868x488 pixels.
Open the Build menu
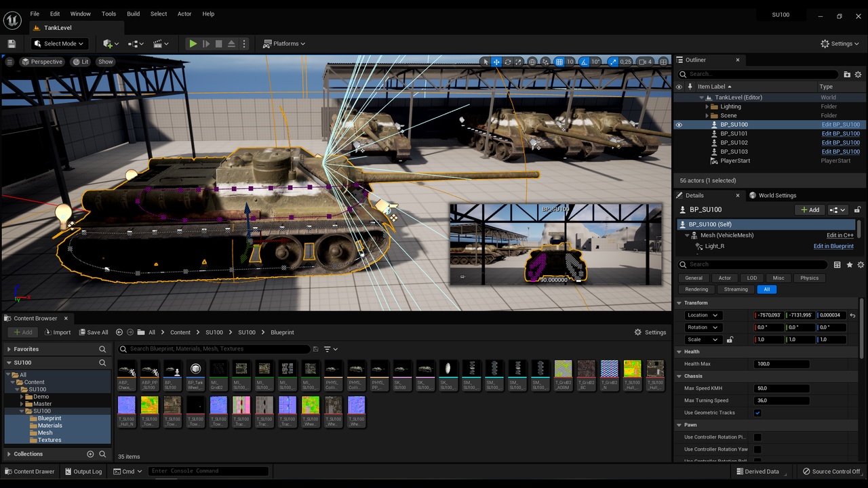(x=134, y=14)
